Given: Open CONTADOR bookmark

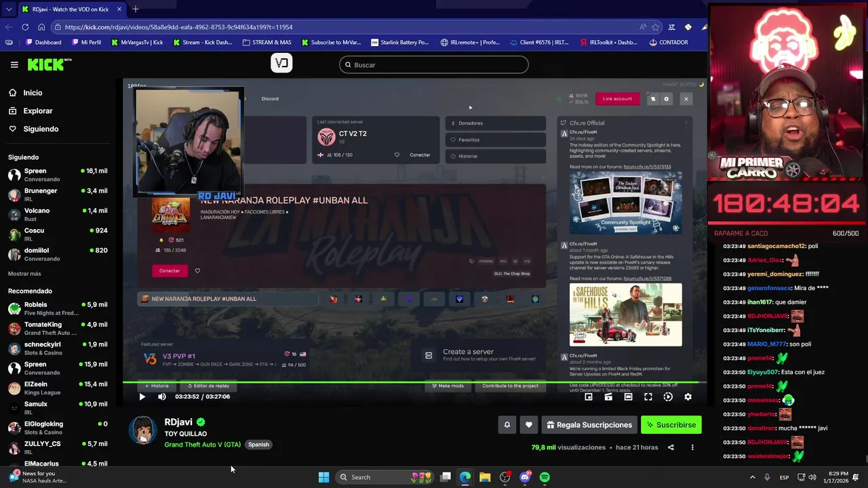Looking at the screenshot, I should 668,42.
